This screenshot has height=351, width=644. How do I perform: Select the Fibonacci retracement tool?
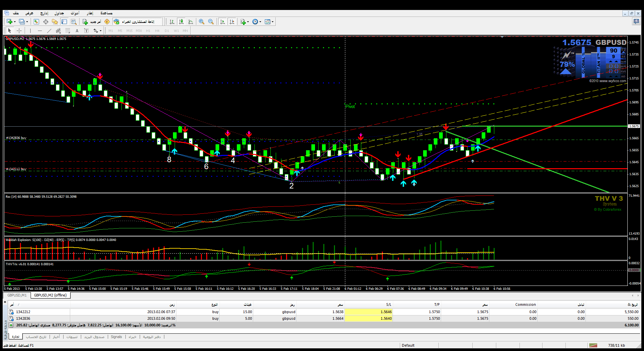pos(68,31)
